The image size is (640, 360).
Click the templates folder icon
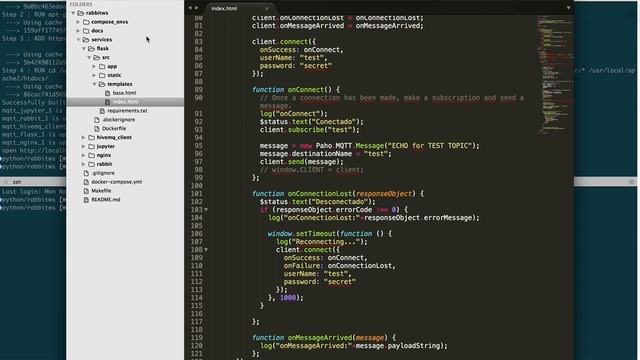(x=102, y=84)
